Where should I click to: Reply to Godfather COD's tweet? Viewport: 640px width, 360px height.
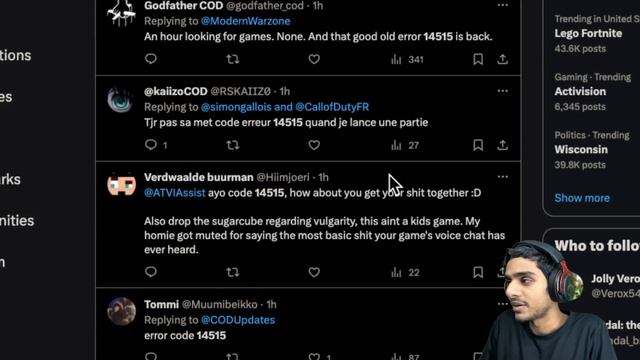pyautogui.click(x=151, y=59)
